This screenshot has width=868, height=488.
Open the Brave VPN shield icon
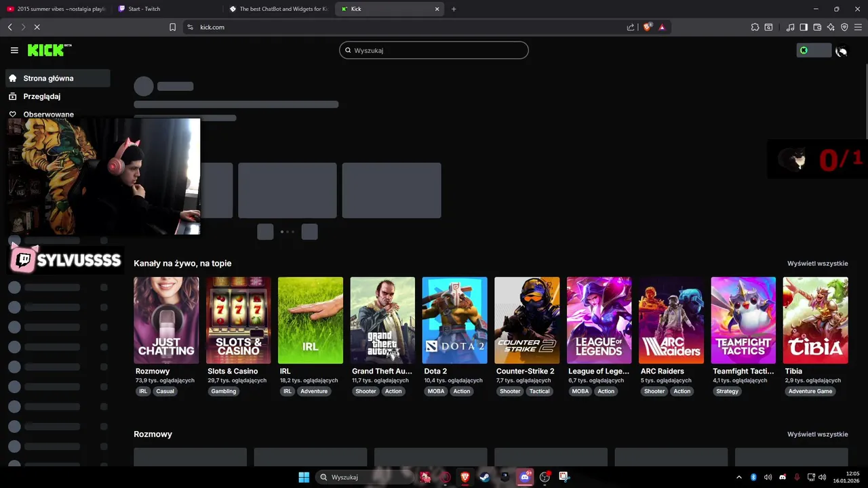pos(844,27)
